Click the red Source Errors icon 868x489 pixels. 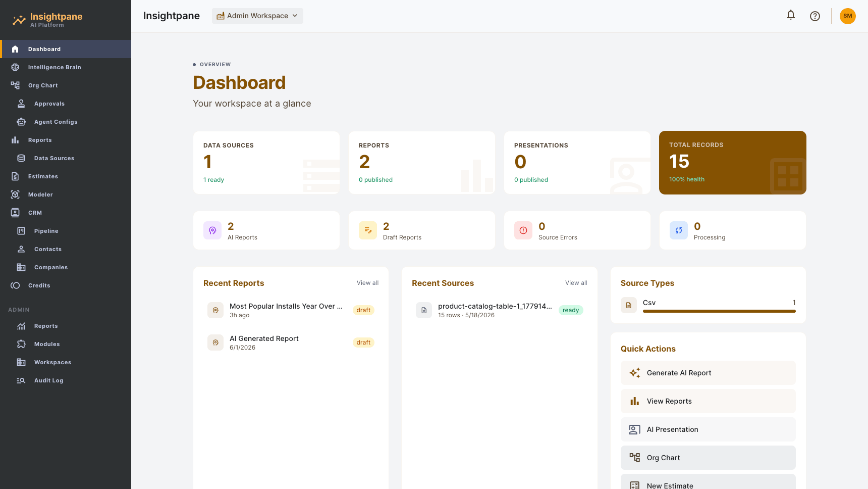(x=523, y=230)
